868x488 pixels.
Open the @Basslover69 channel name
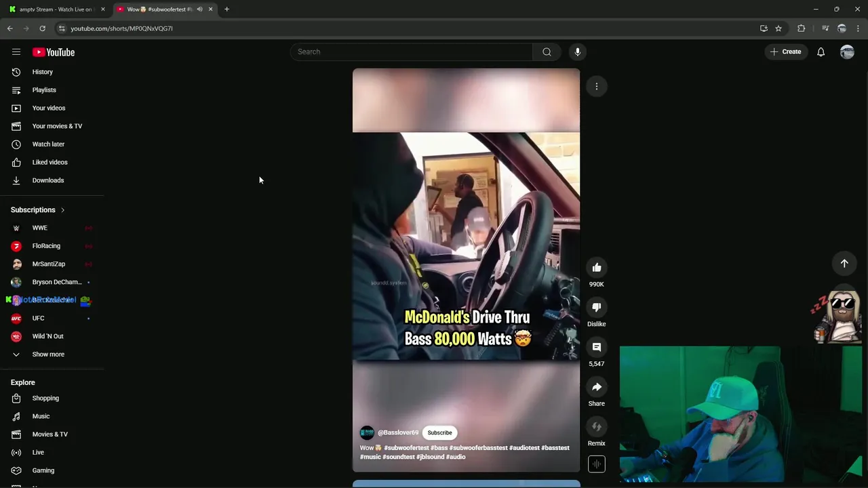[398, 432]
